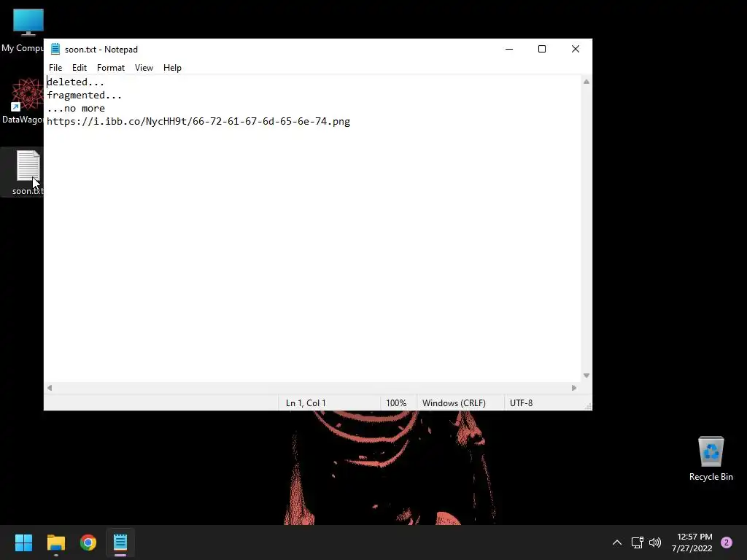Maximize the Notepad window
This screenshot has width=747, height=560.
(x=542, y=49)
